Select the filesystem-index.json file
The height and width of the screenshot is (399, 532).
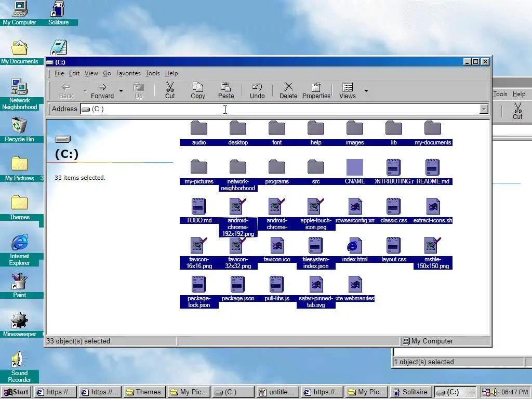(316, 253)
